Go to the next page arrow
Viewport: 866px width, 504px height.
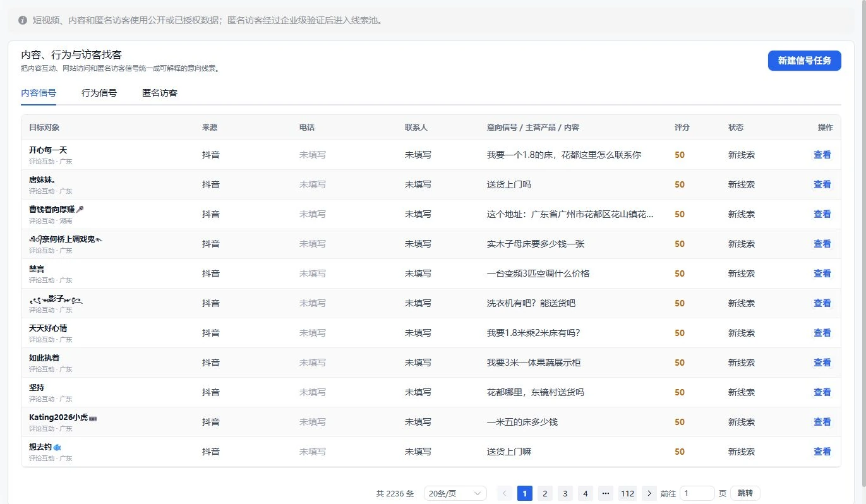[649, 493]
